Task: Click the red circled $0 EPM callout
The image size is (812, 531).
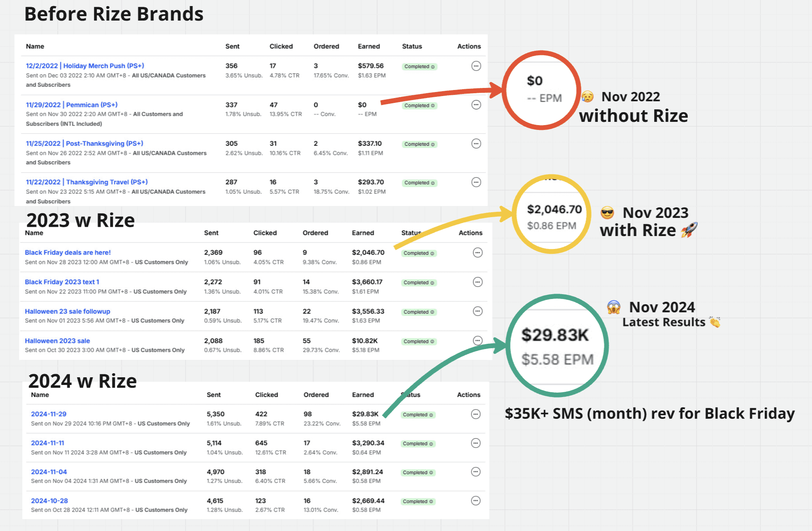Action: 541,90
